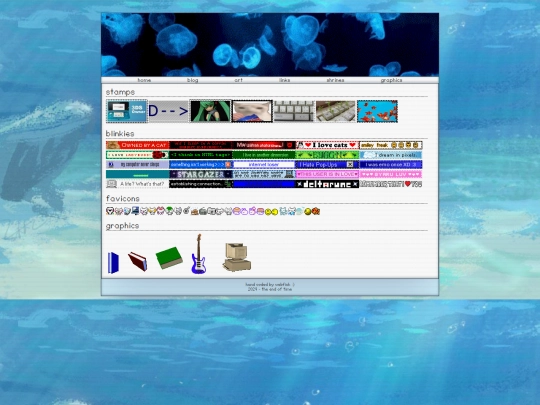Select the "I was emo once XD" blinkie
The width and height of the screenshot is (540, 405).
pyautogui.click(x=391, y=164)
